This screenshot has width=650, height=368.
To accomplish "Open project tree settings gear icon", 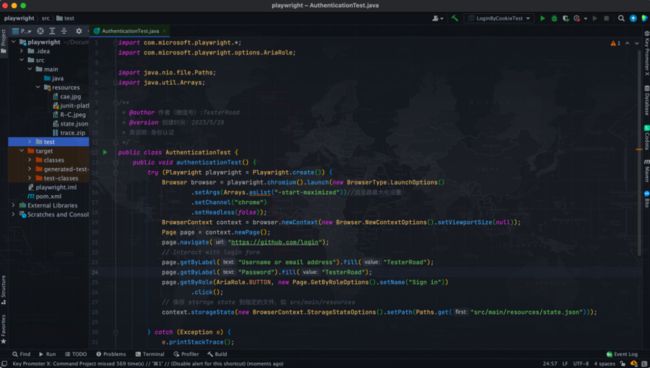I will [x=79, y=31].
